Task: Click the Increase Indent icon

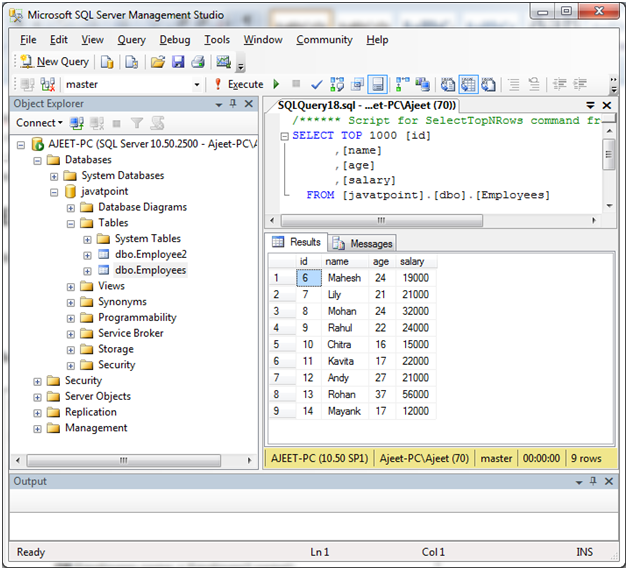Action: [x=580, y=84]
